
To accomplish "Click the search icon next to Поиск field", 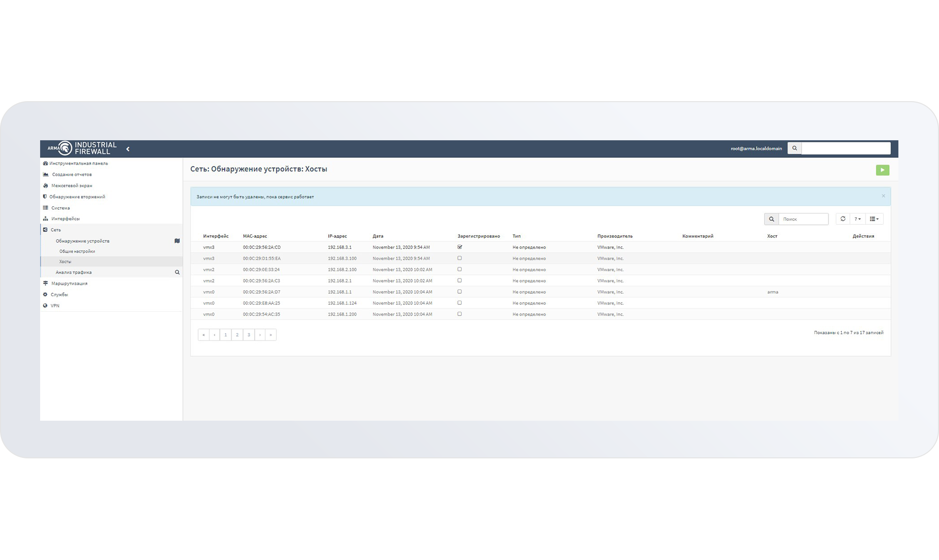I will coord(771,219).
